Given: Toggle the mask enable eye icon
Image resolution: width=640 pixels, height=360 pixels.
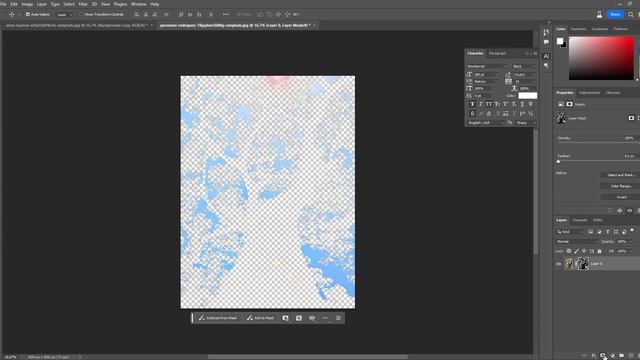Looking at the screenshot, I should click(629, 211).
